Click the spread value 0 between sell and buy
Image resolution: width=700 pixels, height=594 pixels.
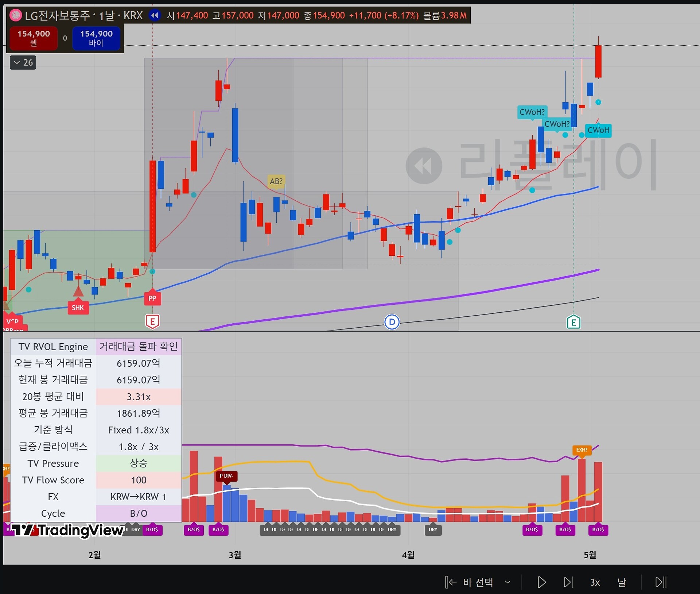pyautogui.click(x=65, y=38)
